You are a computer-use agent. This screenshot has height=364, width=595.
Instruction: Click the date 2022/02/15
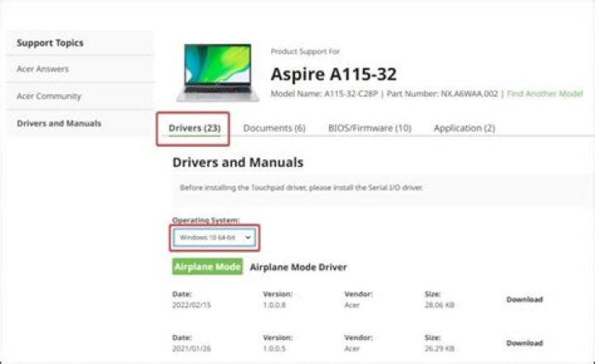(x=191, y=305)
